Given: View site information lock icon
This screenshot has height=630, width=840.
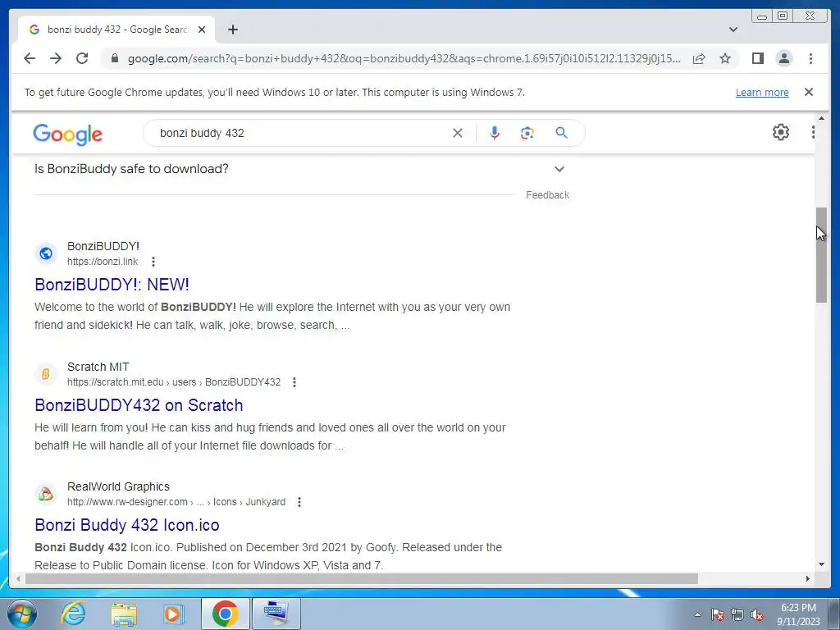Looking at the screenshot, I should pos(114,58).
